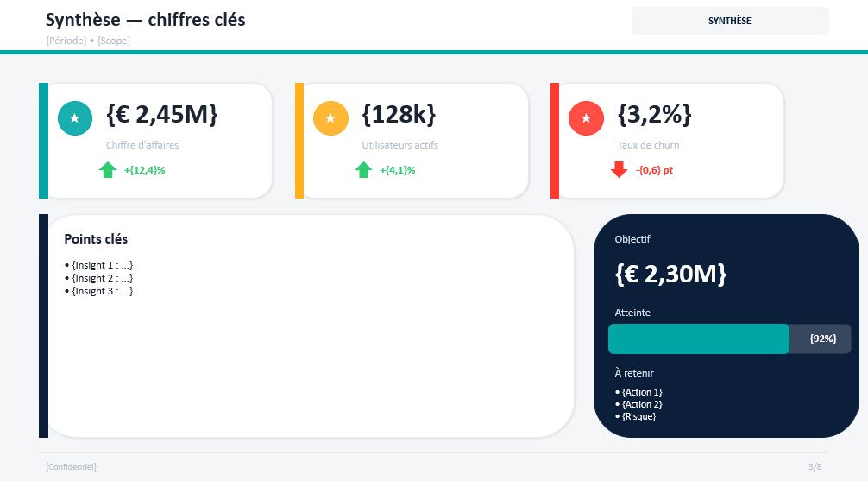Click the teal star icon for Chiffre d'affaires
The image size is (868, 481).
(75, 118)
